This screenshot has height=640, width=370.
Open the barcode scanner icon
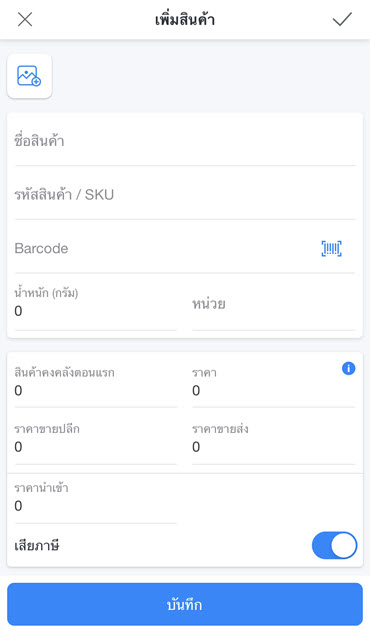coord(331,249)
